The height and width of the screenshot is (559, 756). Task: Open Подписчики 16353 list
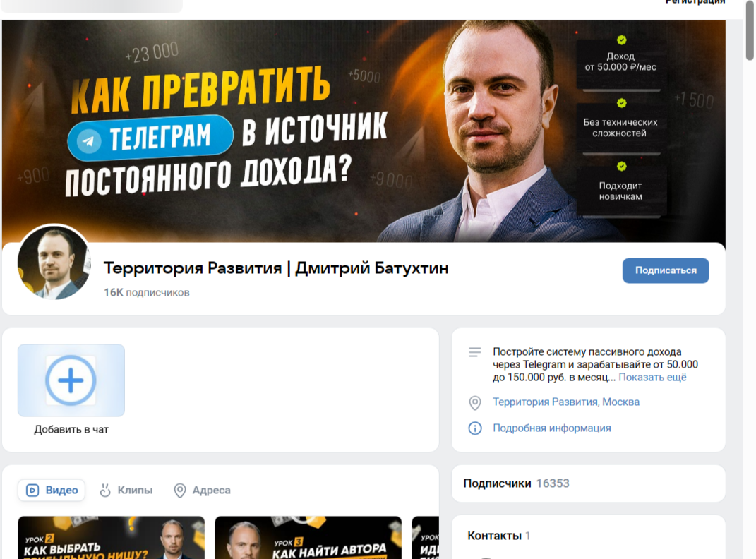click(516, 483)
